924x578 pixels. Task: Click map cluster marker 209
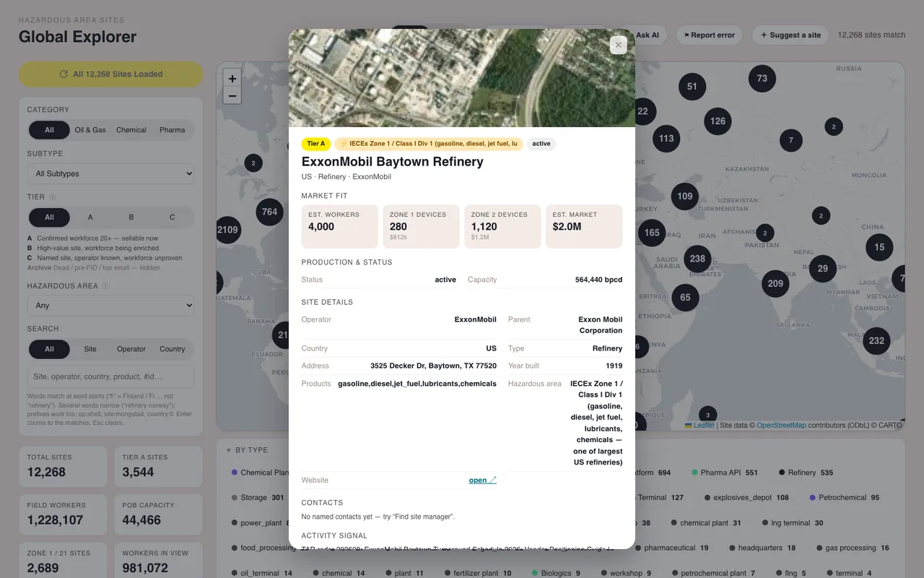pyautogui.click(x=775, y=283)
